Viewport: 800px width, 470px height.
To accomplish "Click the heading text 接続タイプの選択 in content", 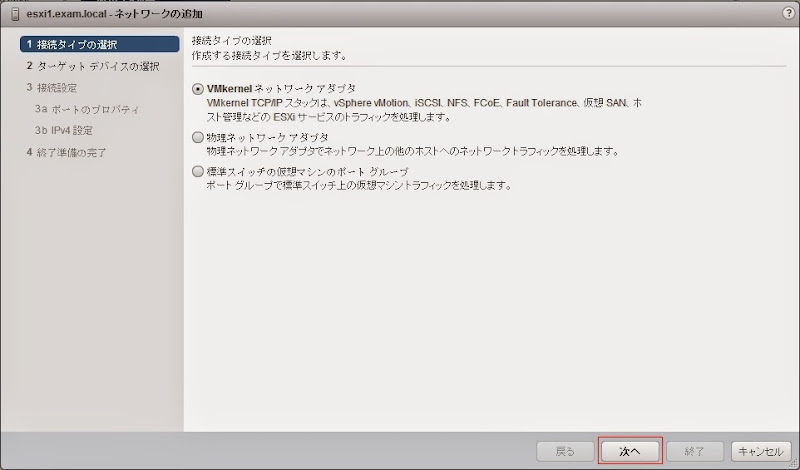I will 232,40.
